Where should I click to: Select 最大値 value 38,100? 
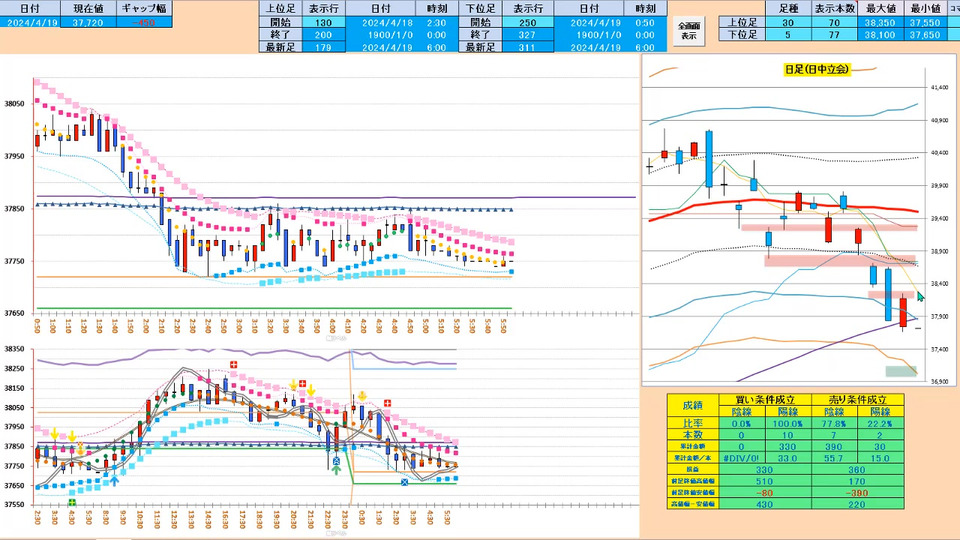(880, 35)
